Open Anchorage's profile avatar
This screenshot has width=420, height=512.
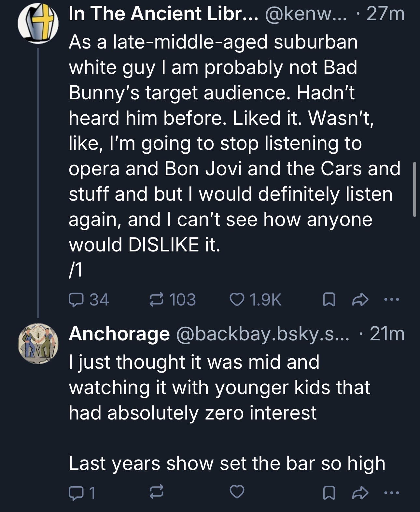(x=38, y=344)
